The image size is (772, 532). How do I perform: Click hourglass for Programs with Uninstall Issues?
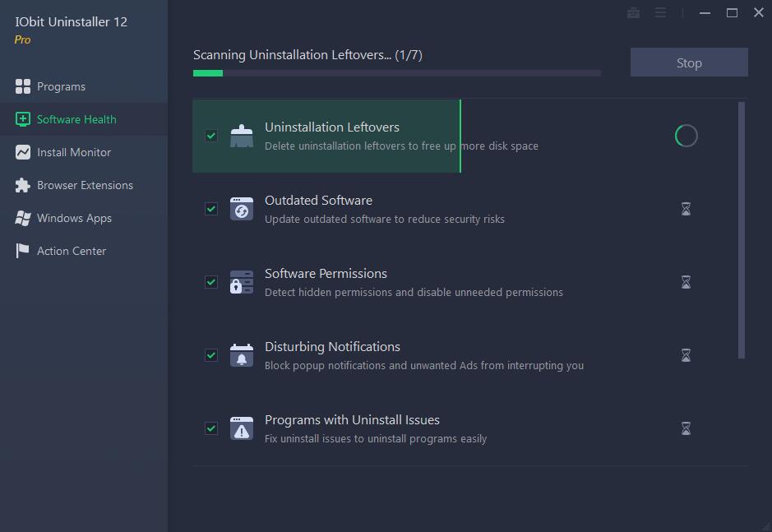(686, 428)
